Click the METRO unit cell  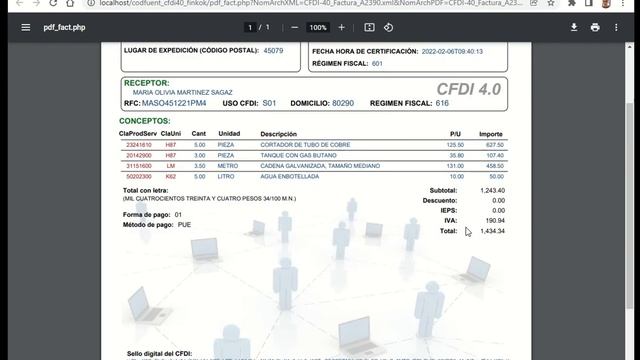point(228,166)
